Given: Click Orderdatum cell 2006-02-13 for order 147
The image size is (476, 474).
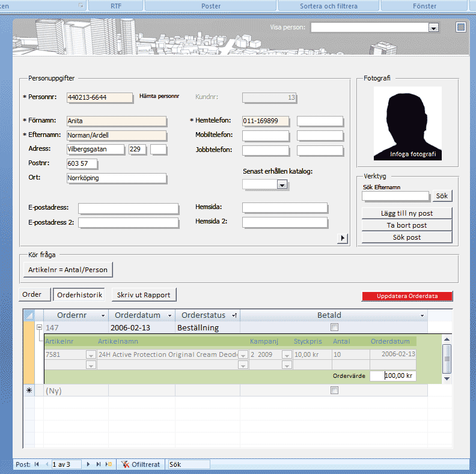Looking at the screenshot, I should coord(142,328).
